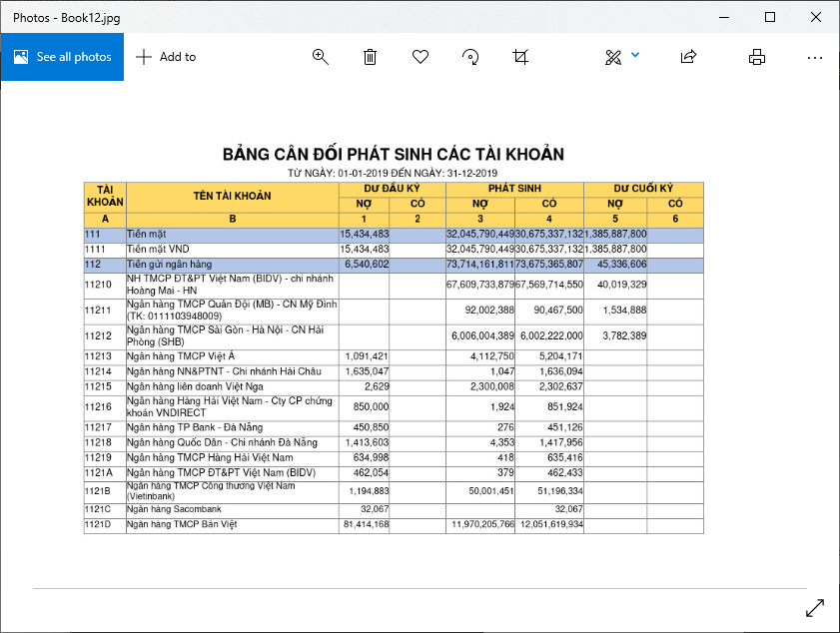Minimize the Photos window
The height and width of the screenshot is (633, 840).
[724, 17]
